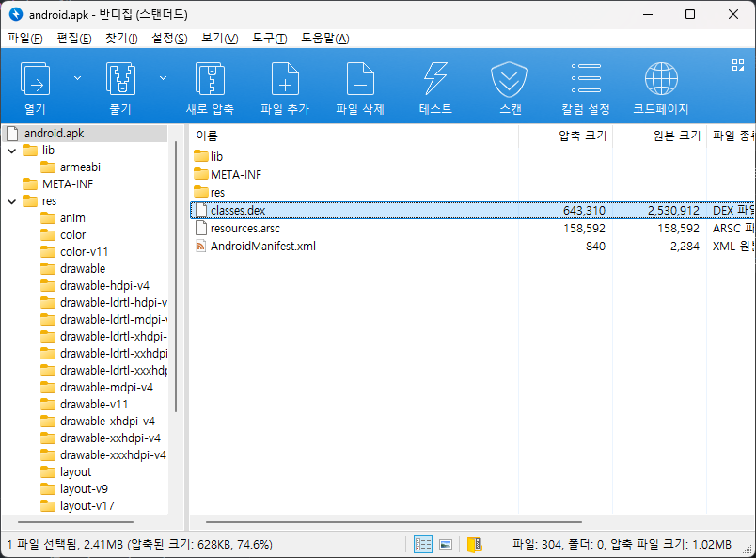Select resources.arsc file icon
Screen dimensions: 756x558
[200, 229]
